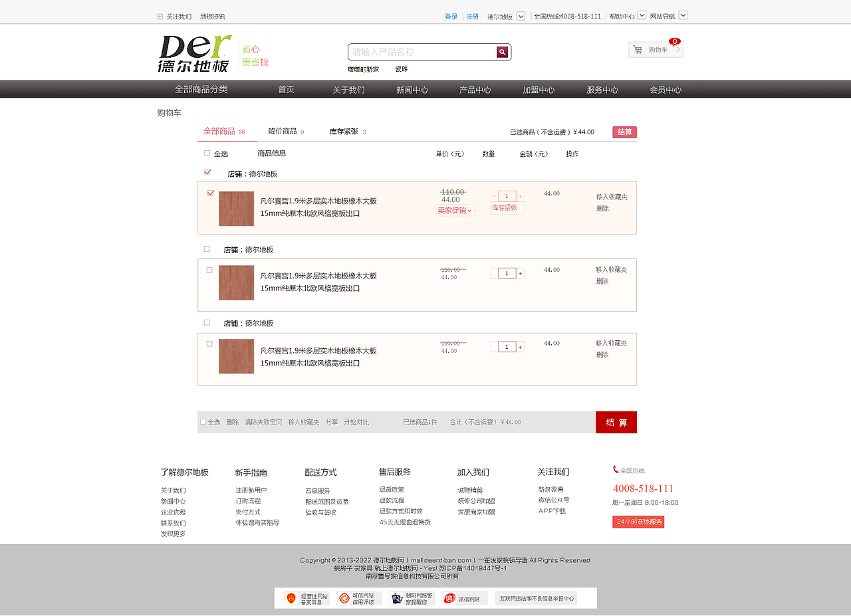The image size is (851, 616).
Task: Open footer link 新浪微博
Action: pyautogui.click(x=550, y=490)
